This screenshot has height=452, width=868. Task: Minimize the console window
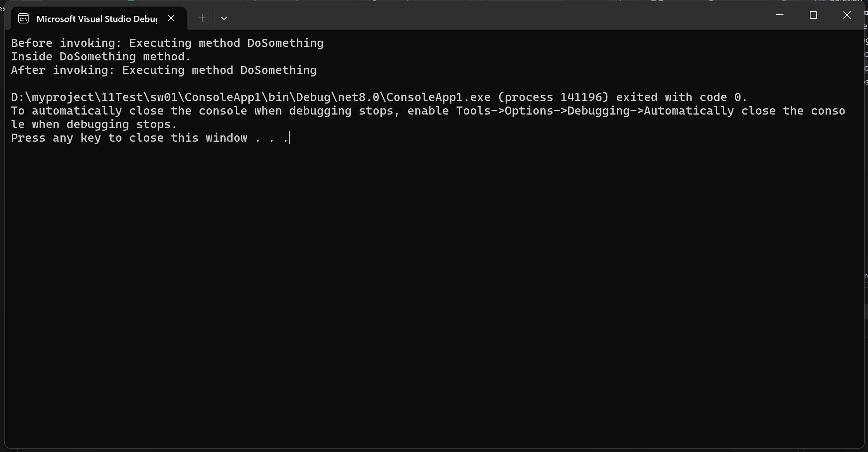click(779, 15)
